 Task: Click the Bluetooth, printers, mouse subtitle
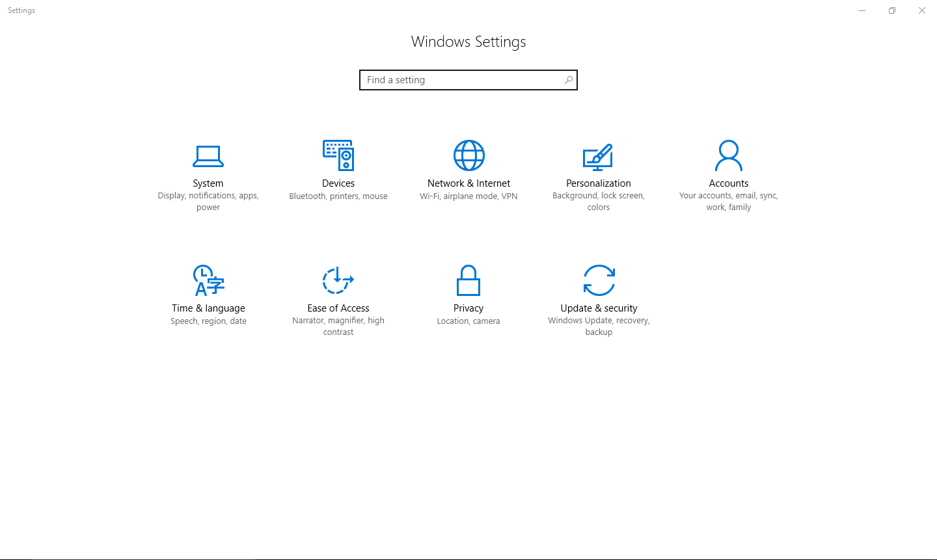tap(338, 196)
